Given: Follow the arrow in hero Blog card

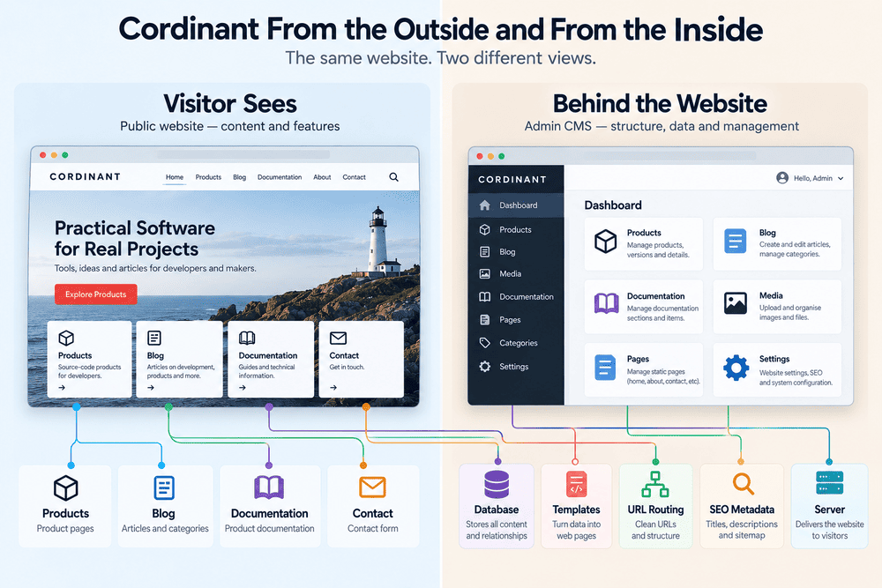Looking at the screenshot, I should pyautogui.click(x=151, y=387).
